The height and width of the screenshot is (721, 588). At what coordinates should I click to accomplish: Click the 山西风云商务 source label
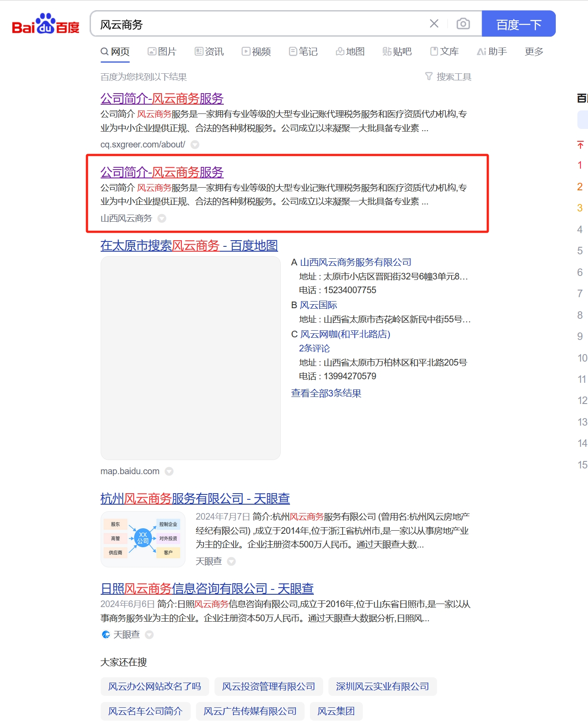126,218
